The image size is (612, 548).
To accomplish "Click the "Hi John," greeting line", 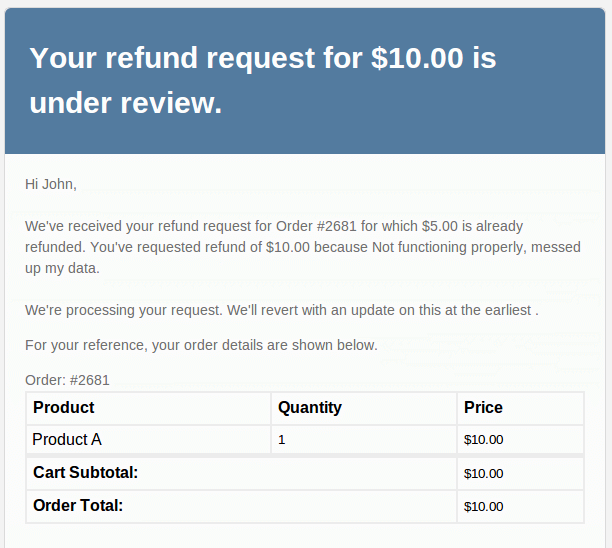I will pyautogui.click(x=51, y=184).
